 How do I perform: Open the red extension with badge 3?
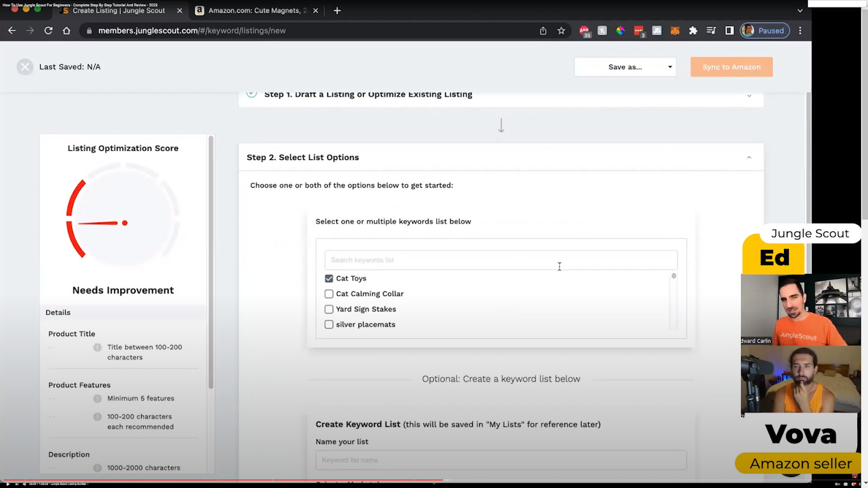coord(639,31)
